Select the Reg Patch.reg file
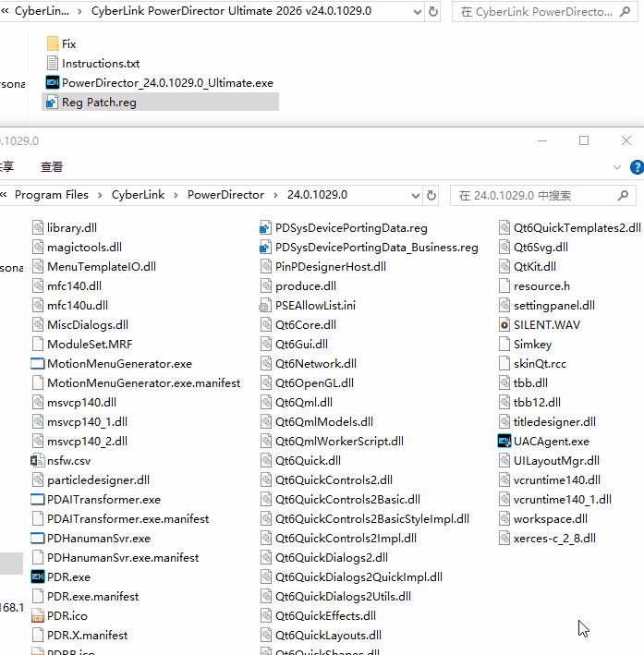The image size is (644, 655). click(x=98, y=103)
